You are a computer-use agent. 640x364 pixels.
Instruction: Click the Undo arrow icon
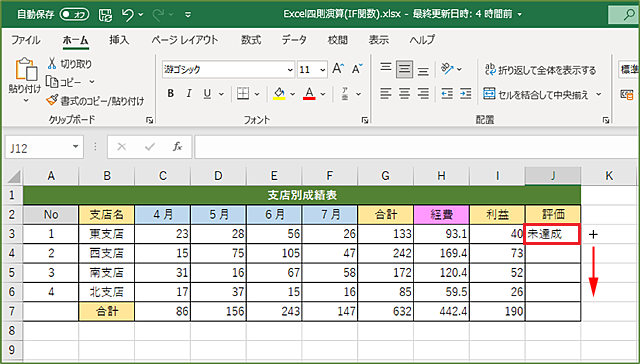[127, 15]
